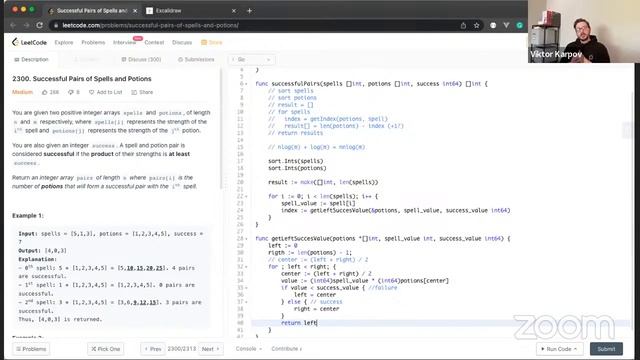Image resolution: width=640 pixels, height=360 pixels.
Task: Click the thumbs-down dislike icon
Action: 71,92
